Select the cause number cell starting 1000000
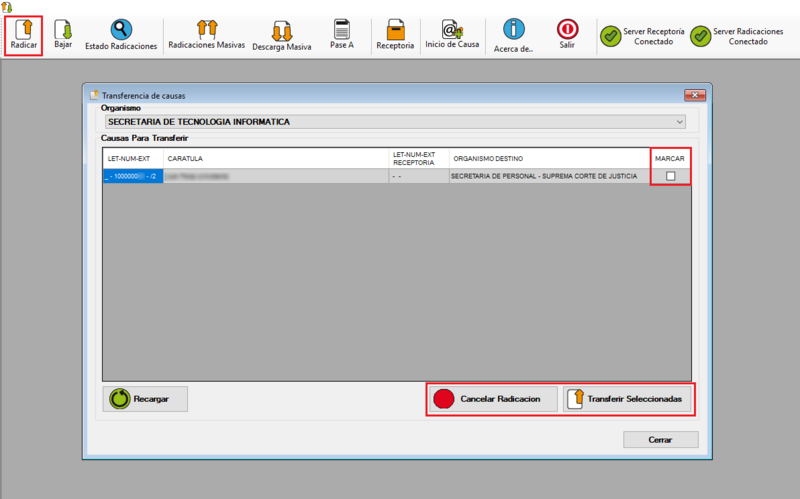The image size is (800, 499). tap(133, 176)
